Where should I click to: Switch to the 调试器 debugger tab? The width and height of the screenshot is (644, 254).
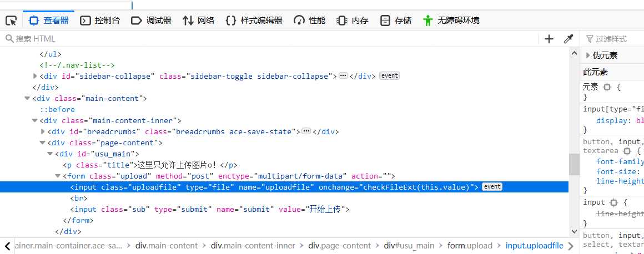(x=151, y=21)
